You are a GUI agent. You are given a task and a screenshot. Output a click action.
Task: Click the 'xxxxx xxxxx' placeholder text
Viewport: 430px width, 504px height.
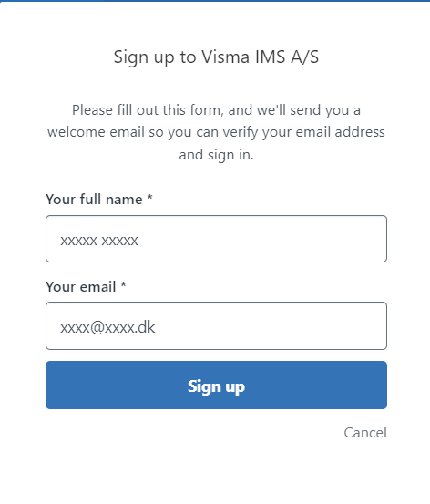click(x=99, y=241)
